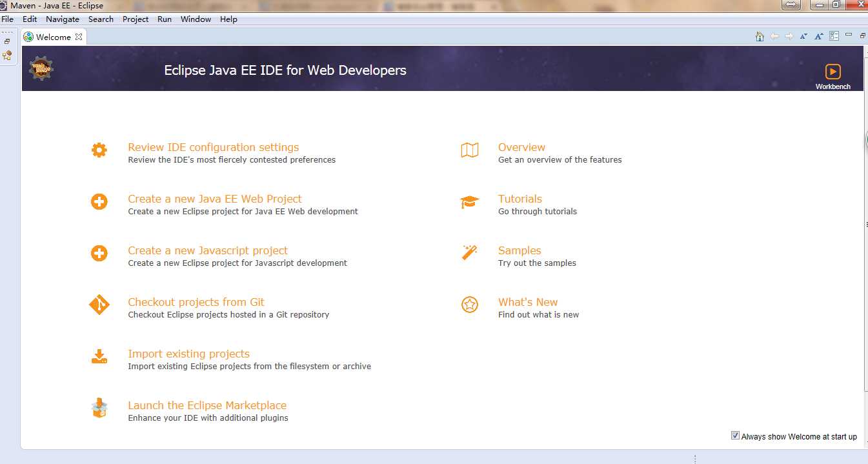The height and width of the screenshot is (464, 868).
Task: Uncheck Always show Welcome at start up
Action: [x=735, y=436]
